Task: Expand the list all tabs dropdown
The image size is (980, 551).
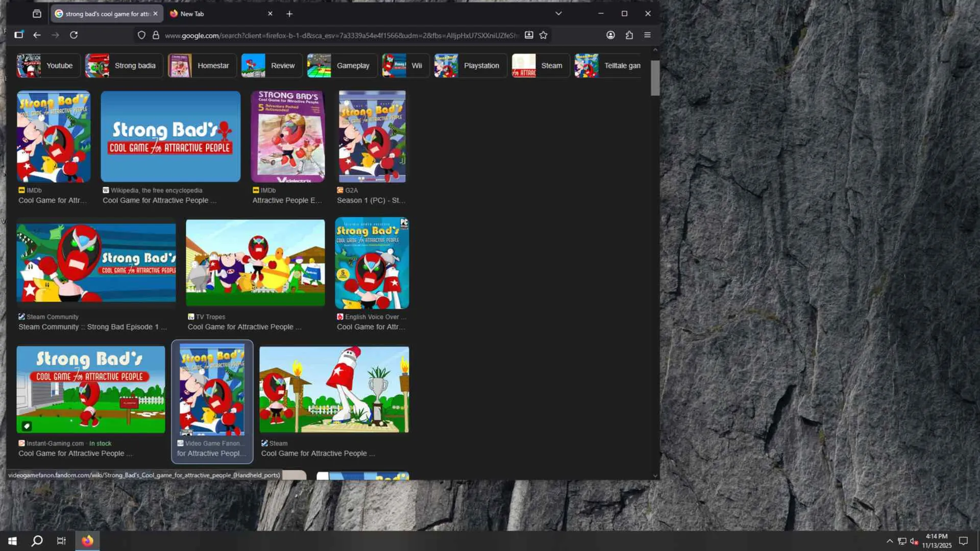Action: (558, 14)
